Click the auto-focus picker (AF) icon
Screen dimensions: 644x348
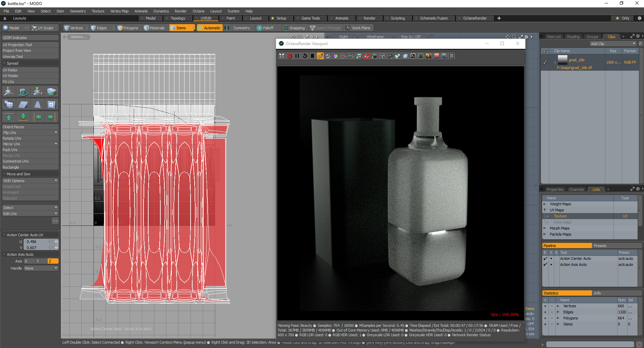(x=320, y=56)
